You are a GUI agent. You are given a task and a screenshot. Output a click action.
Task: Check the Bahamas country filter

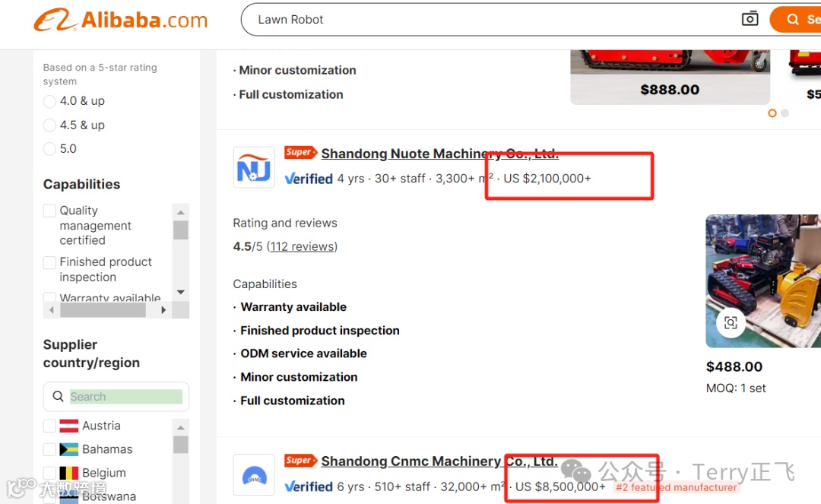pyautogui.click(x=49, y=449)
